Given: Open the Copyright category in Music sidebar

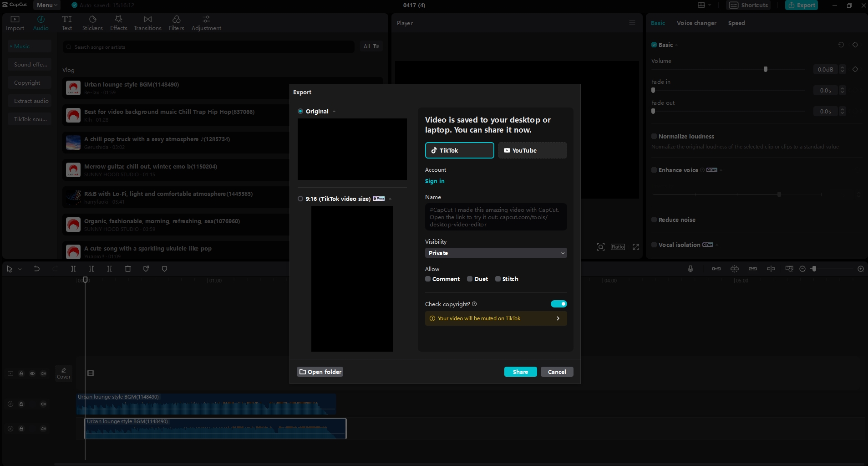Looking at the screenshot, I should coord(28,82).
